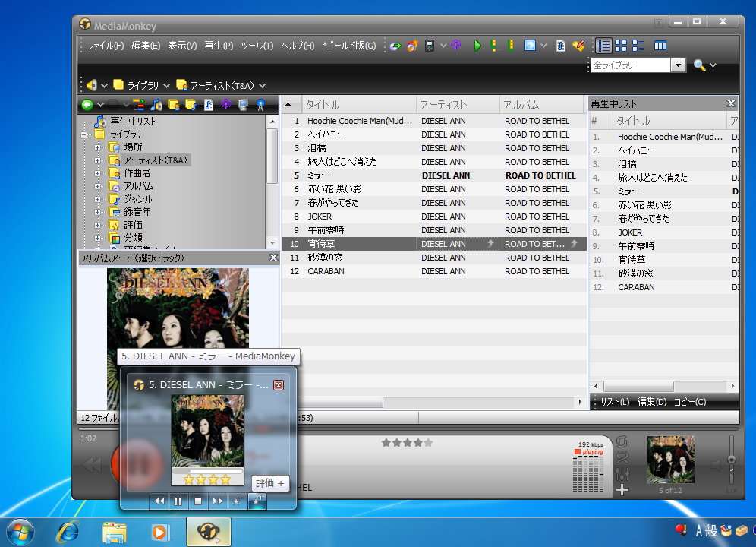Screen dimensions: 756x547
Task: Click the アーティスト column header
Action: pyautogui.click(x=458, y=104)
